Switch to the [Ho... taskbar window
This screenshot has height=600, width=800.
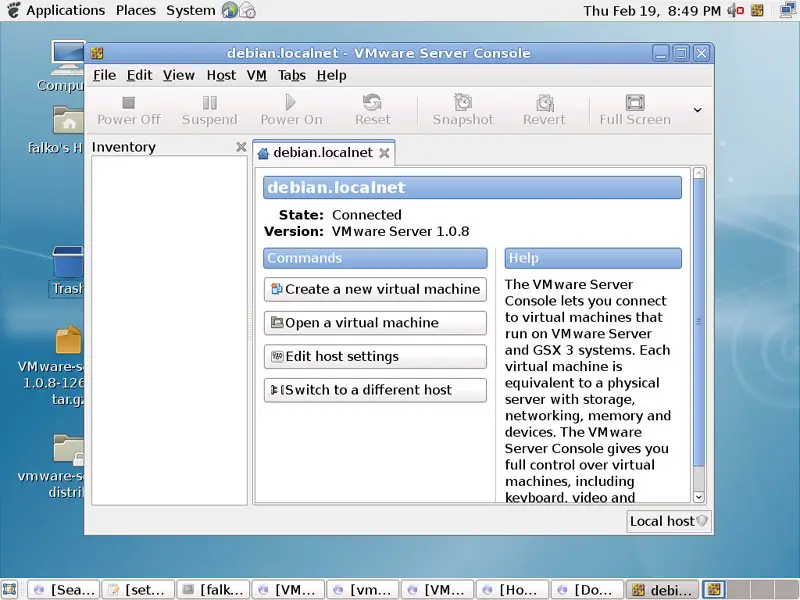tap(513, 590)
